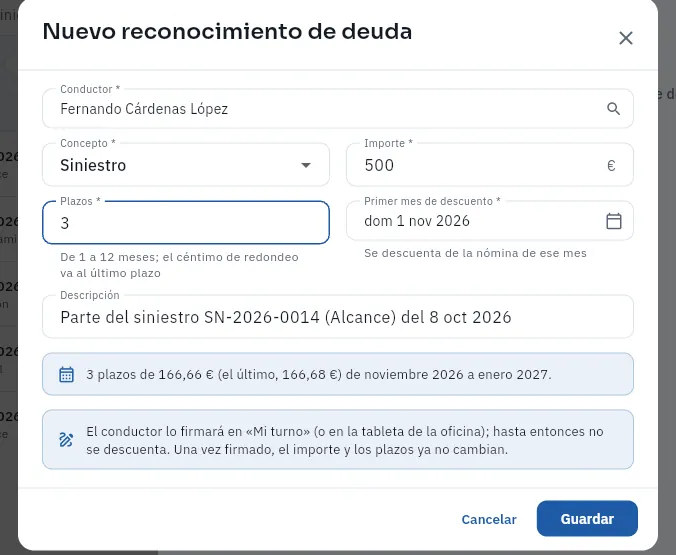
Task: Click the Plazos field showing 3
Action: [x=186, y=223]
